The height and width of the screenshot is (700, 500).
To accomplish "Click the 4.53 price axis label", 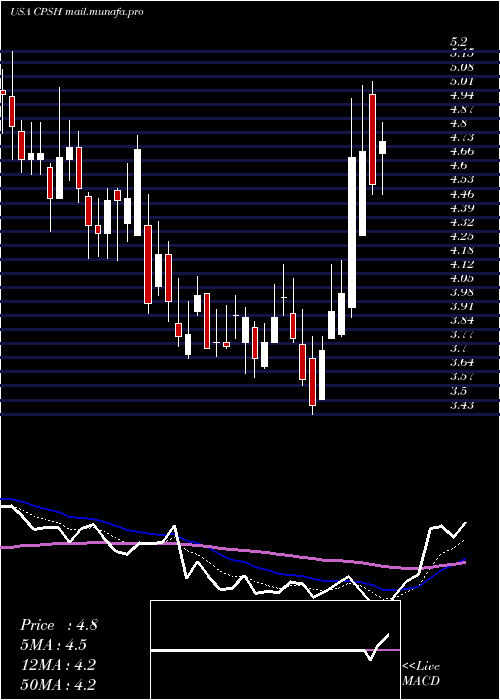I will (462, 179).
